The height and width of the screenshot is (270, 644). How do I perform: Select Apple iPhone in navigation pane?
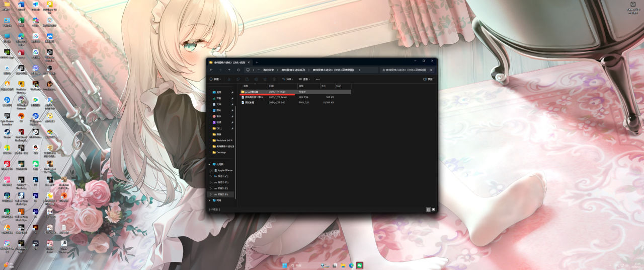[x=224, y=170]
